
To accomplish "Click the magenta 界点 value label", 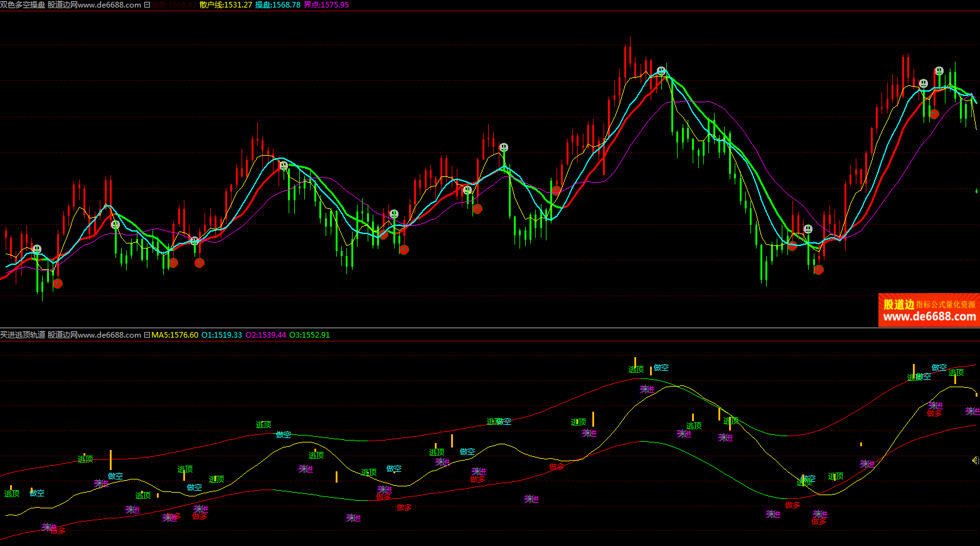I will pos(326,5).
